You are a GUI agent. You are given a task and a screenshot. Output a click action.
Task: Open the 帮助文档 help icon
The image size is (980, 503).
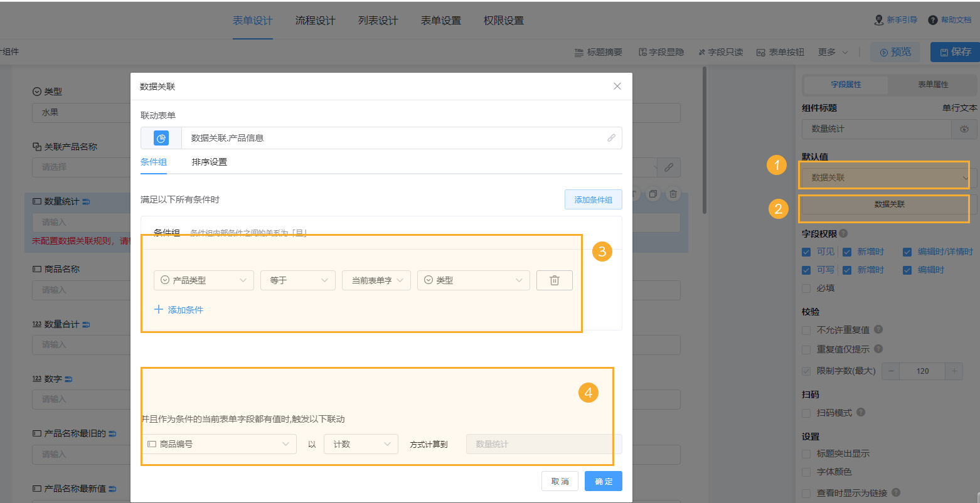pos(933,20)
